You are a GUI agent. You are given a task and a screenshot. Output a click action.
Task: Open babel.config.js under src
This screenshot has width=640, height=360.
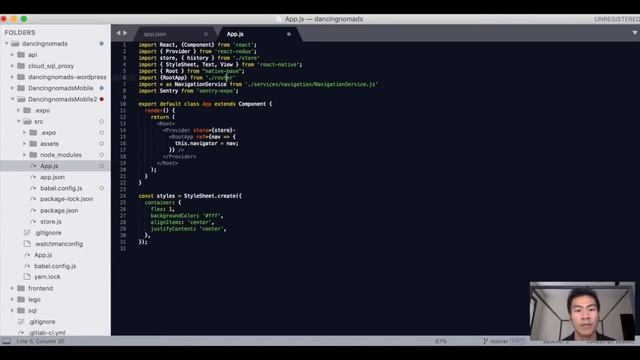coord(61,188)
